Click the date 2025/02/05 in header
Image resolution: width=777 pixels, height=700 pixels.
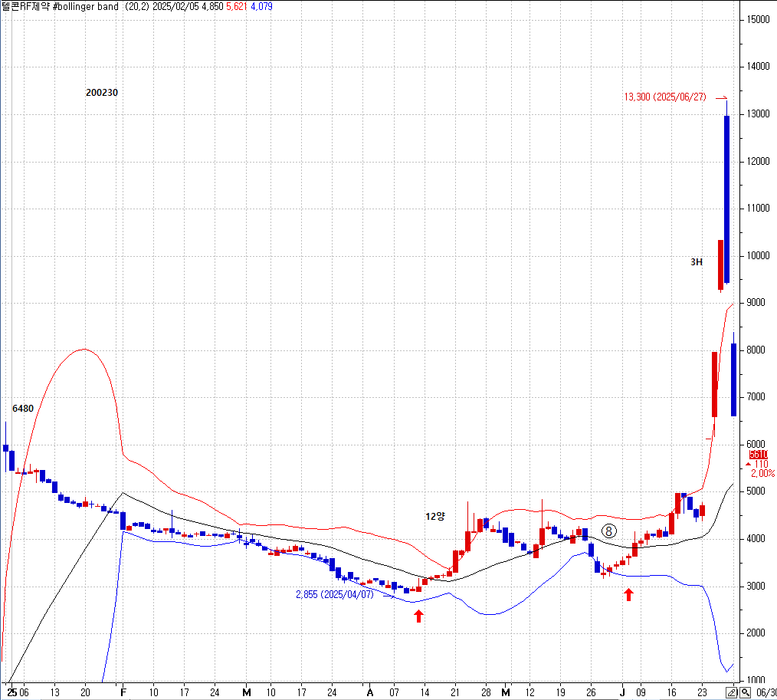point(176,6)
